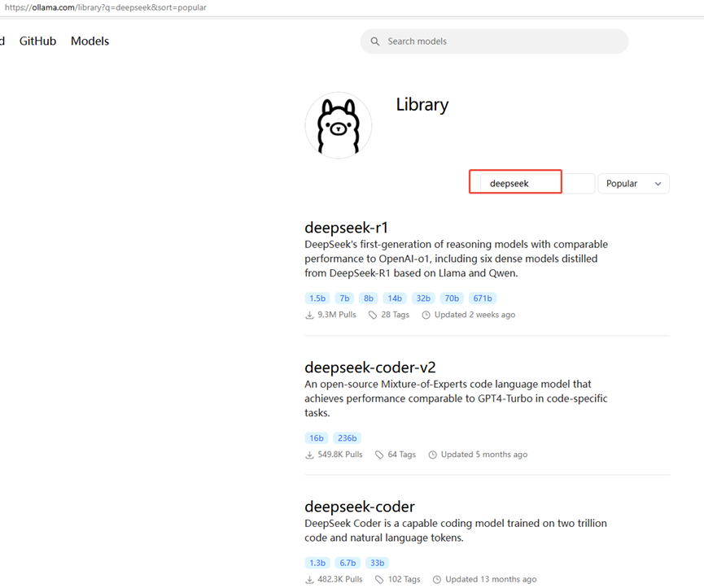Click the 482.3K Pulls text
The image size is (704, 588).
click(x=340, y=580)
